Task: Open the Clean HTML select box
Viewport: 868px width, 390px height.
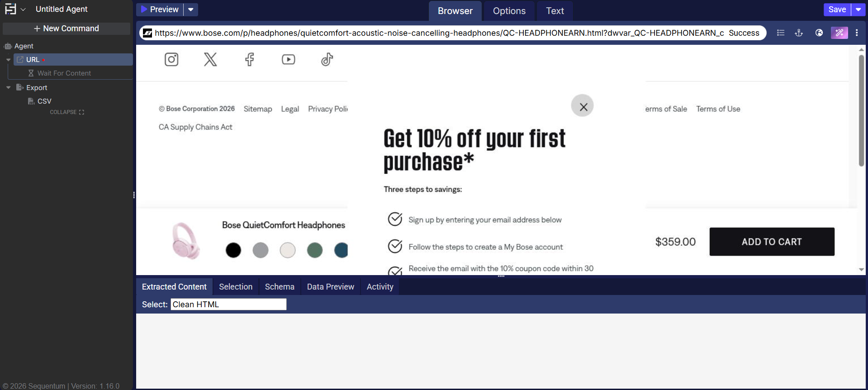Action: [228, 304]
